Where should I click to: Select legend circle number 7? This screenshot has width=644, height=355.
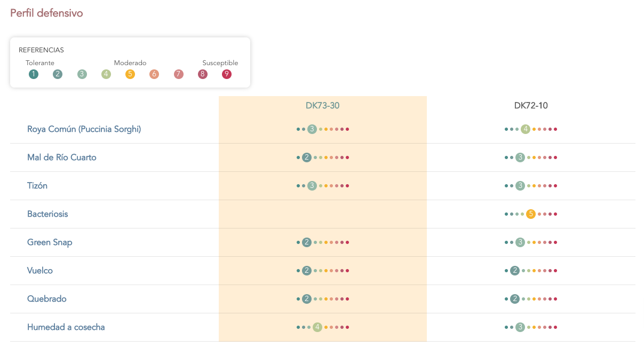[178, 74]
